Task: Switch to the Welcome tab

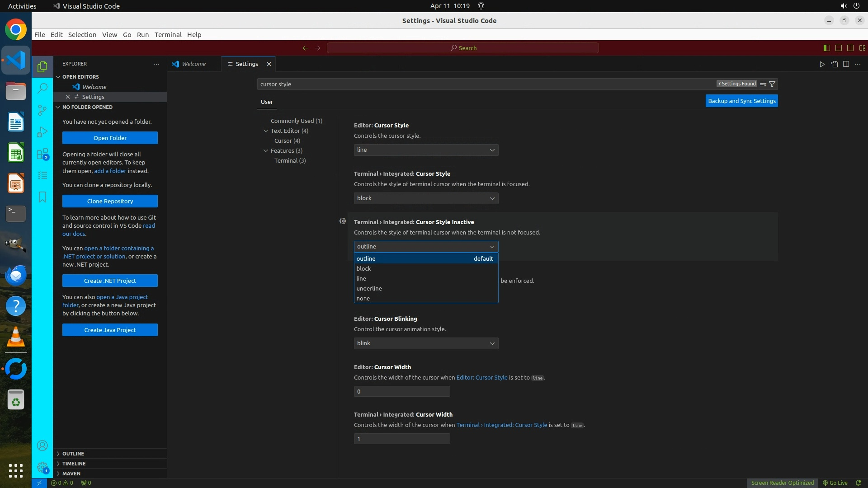Action: 193,64
